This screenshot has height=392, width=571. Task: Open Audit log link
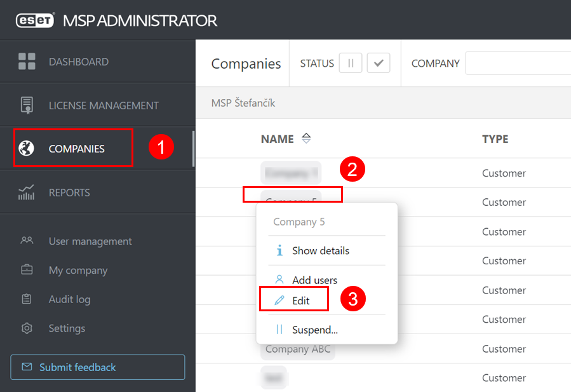point(70,299)
